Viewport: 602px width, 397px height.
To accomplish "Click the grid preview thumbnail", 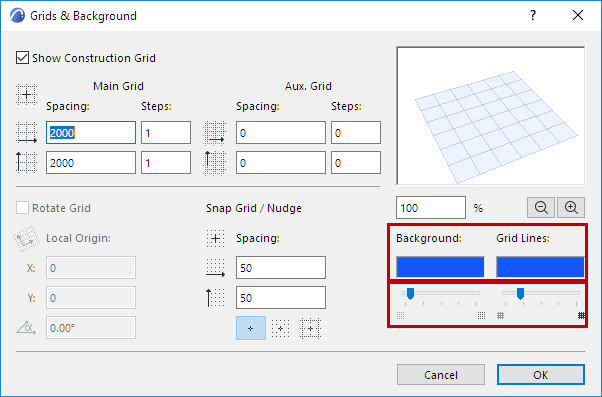I will (x=491, y=116).
